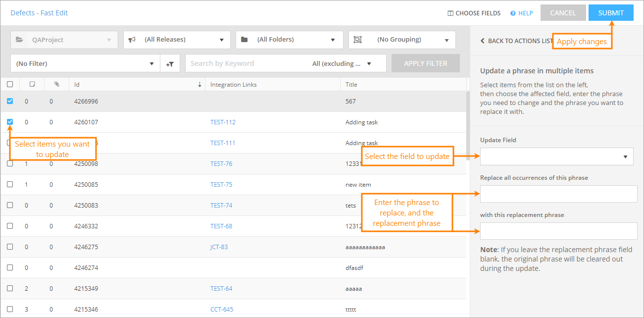Screen dimensions: 644x318
Task: Uncheck the checkbox for item 4266996
Action: [10, 101]
